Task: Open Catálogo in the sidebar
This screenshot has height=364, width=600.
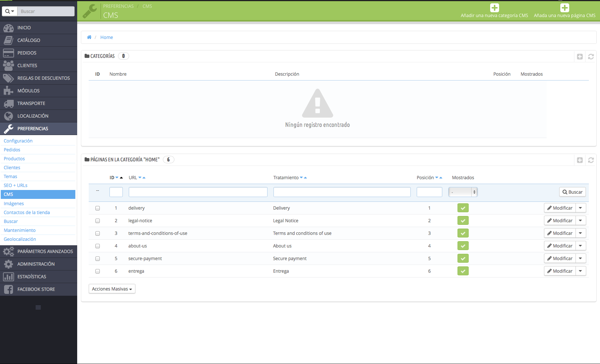Action: pyautogui.click(x=39, y=40)
